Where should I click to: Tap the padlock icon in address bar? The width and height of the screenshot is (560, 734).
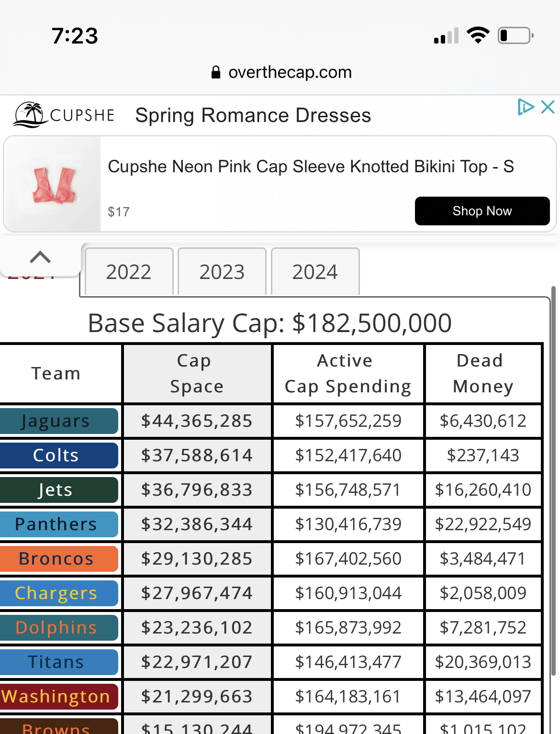(x=216, y=72)
